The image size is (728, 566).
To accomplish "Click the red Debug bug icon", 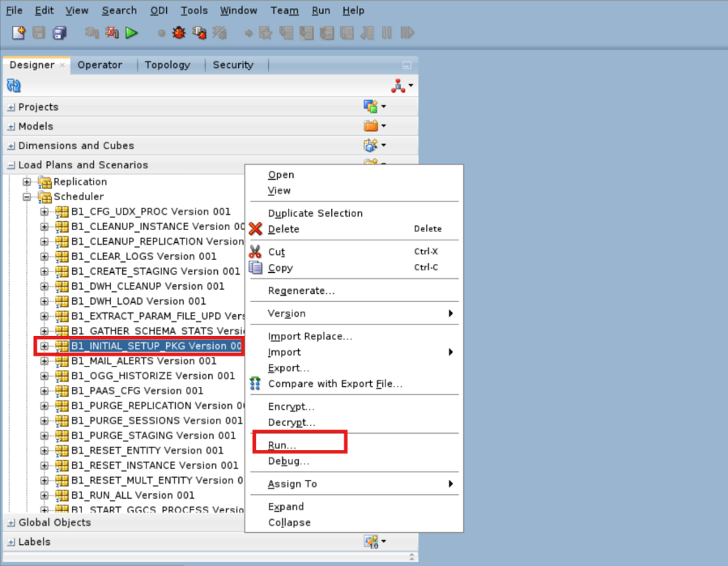I will [x=178, y=33].
